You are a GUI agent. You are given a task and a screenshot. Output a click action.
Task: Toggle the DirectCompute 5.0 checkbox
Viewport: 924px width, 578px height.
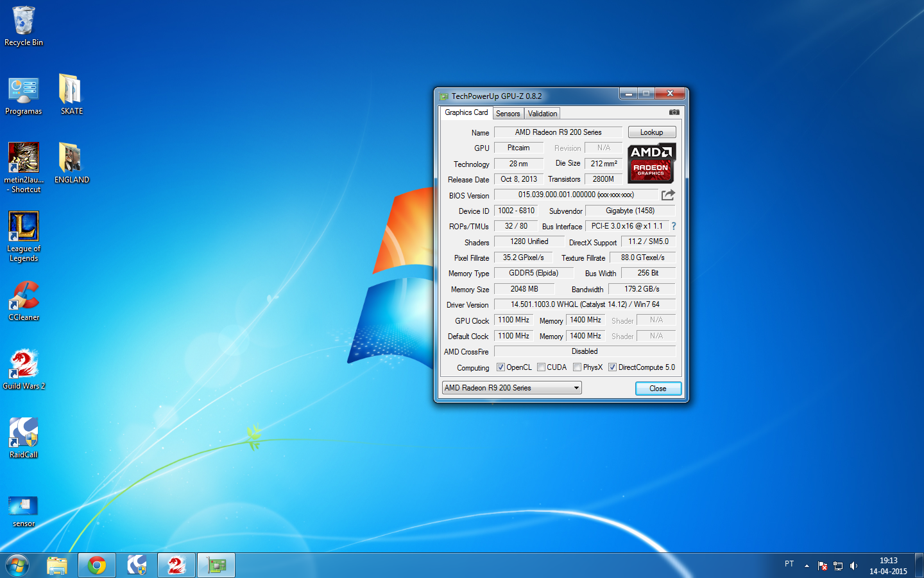613,367
